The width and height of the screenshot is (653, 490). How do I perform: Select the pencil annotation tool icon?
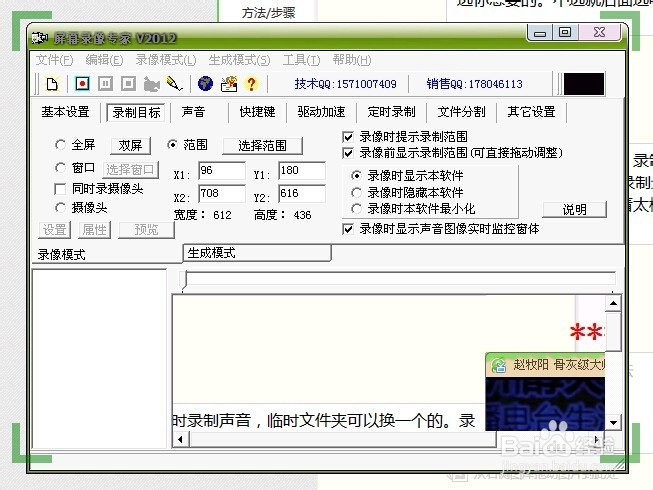pyautogui.click(x=174, y=84)
